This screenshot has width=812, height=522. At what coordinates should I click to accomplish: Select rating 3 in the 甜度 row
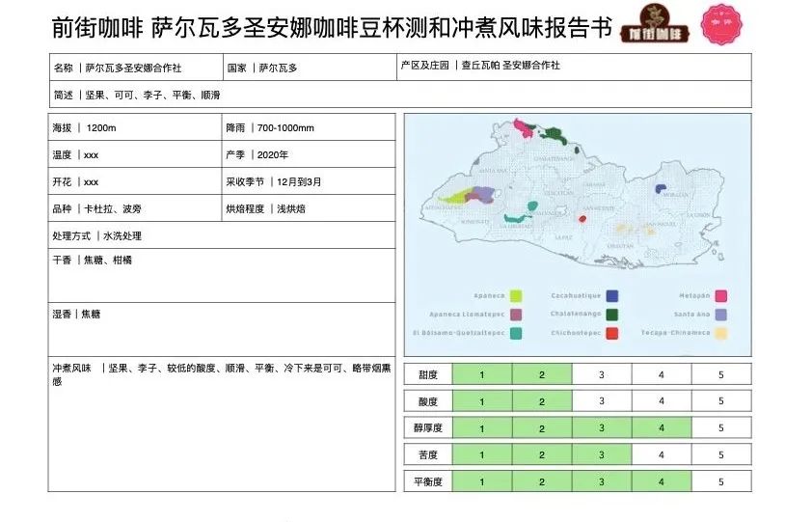[602, 374]
